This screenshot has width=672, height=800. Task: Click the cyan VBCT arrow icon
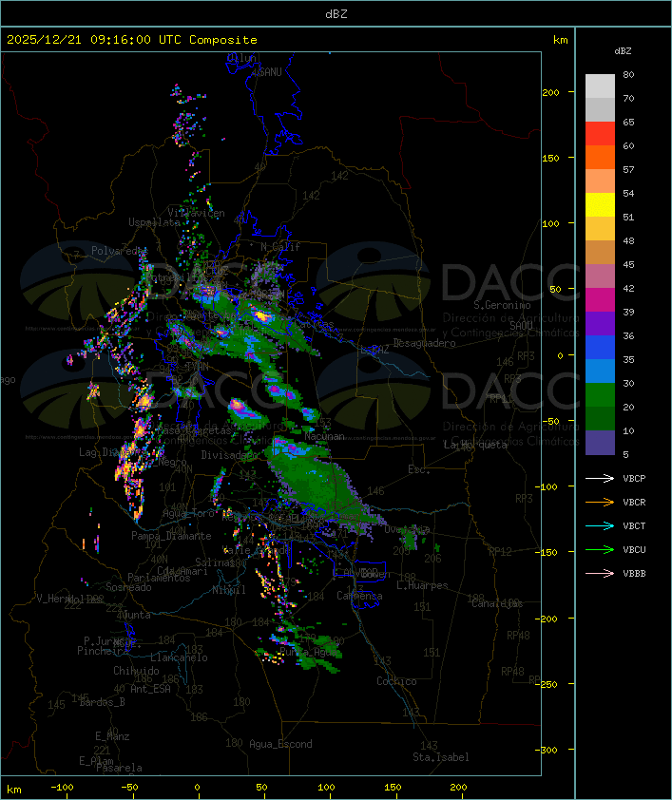coord(600,525)
